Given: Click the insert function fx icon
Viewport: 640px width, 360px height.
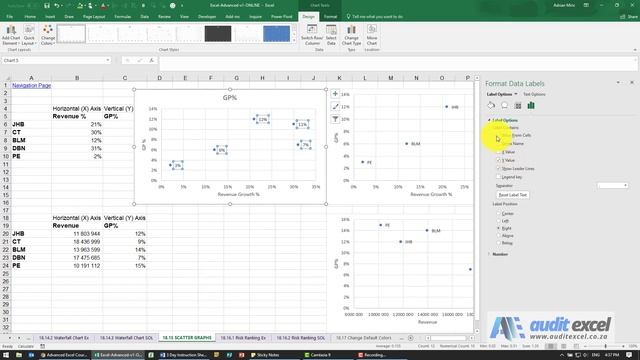Looking at the screenshot, I should [x=151, y=60].
